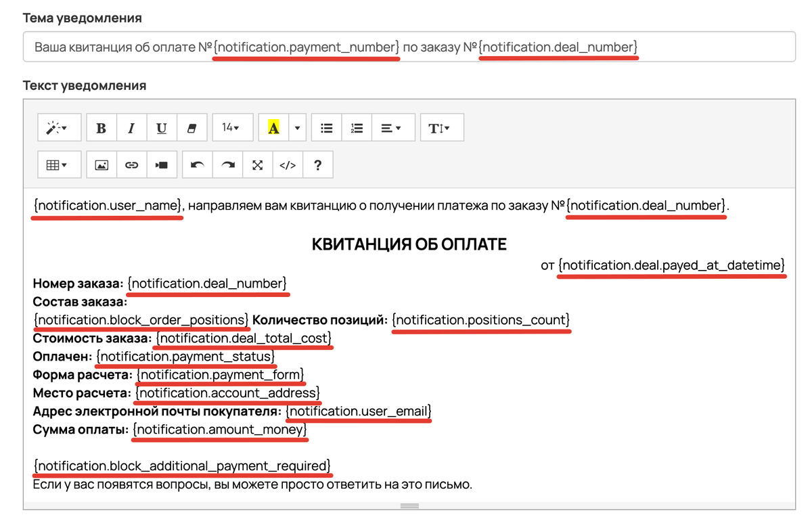Open the font size 14 dropdown
The width and height of the screenshot is (812, 521).
(x=232, y=127)
